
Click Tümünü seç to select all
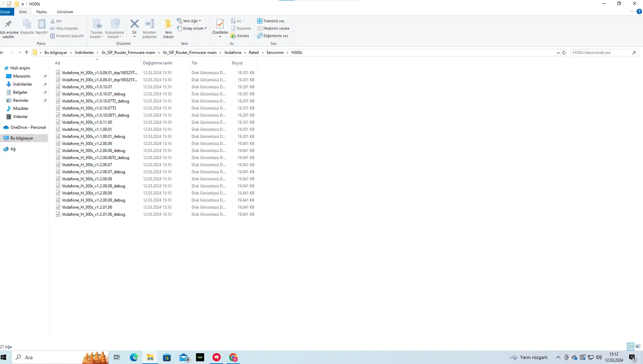(271, 21)
